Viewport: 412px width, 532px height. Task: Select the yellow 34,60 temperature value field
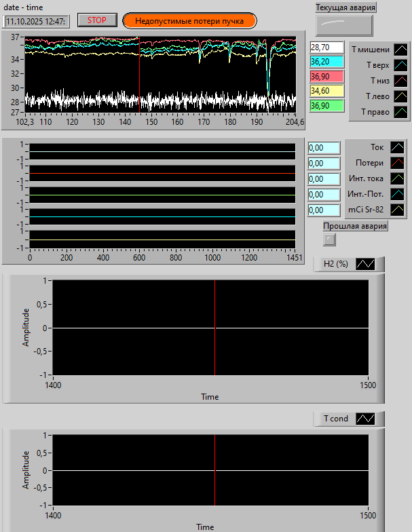[326, 91]
